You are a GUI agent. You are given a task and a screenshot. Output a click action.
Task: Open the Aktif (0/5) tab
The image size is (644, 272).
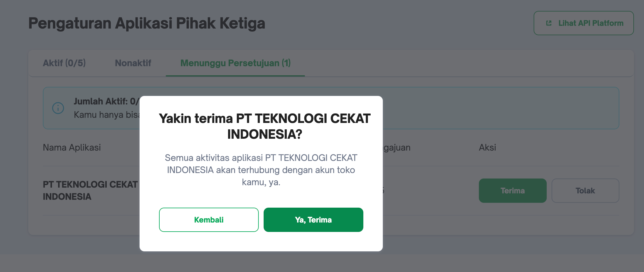[64, 63]
